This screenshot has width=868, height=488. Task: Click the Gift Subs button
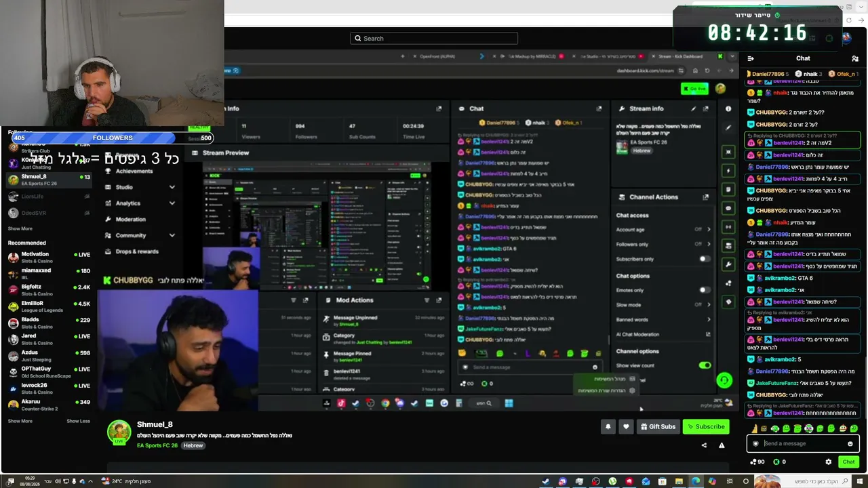[x=658, y=426]
